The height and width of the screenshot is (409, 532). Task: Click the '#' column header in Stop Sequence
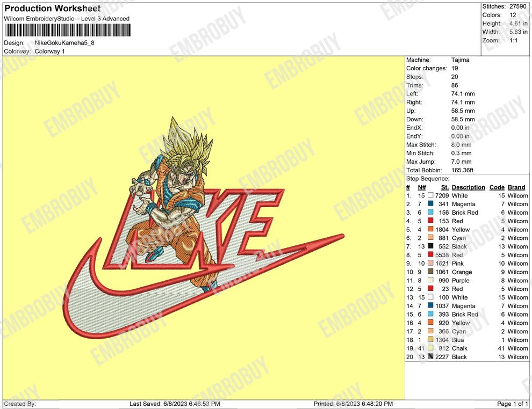click(x=408, y=187)
